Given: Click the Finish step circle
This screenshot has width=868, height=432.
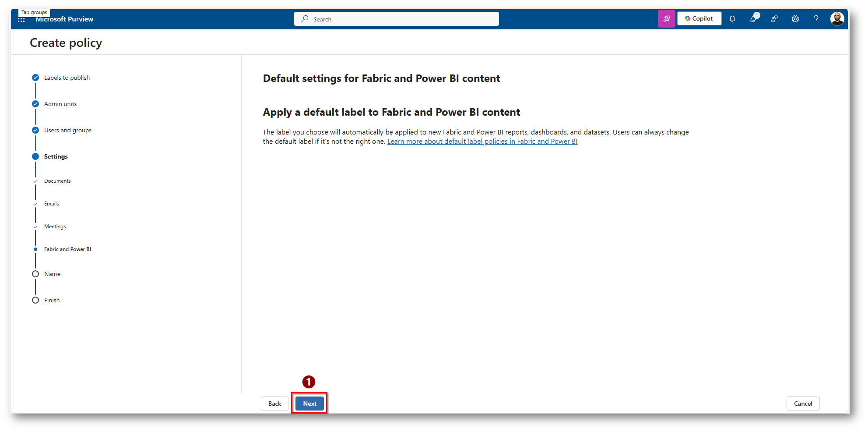Looking at the screenshot, I should pos(35,300).
